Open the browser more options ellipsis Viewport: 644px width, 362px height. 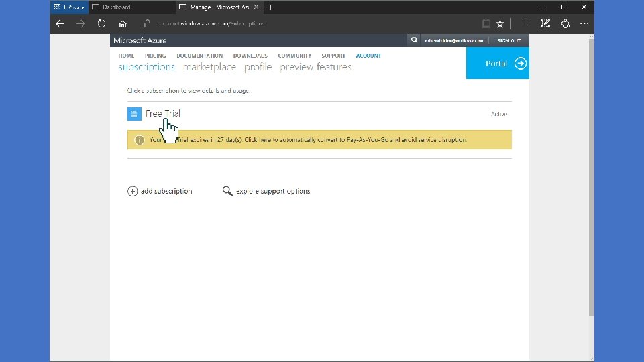[x=584, y=24]
